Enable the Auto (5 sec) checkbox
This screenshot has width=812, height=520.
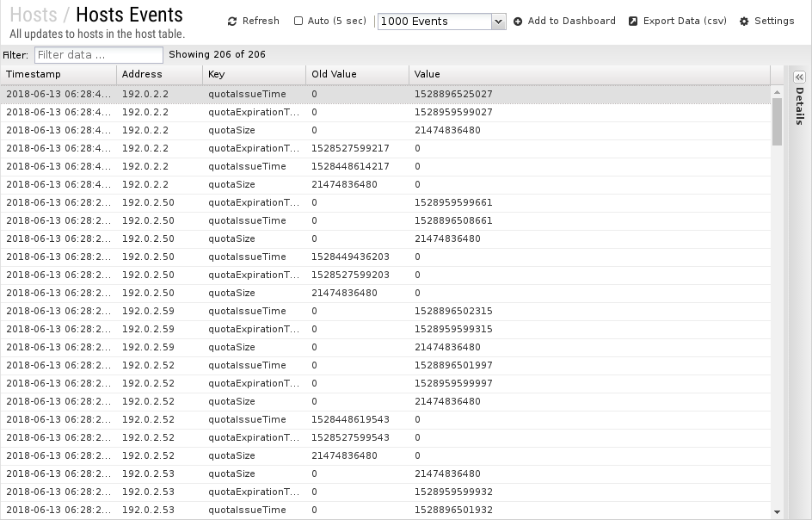pyautogui.click(x=298, y=21)
